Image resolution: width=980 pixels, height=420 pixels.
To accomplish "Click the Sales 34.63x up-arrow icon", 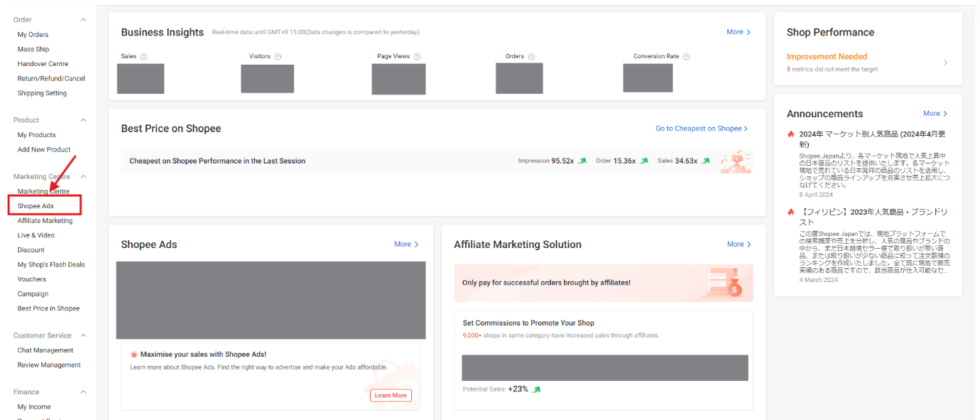I will coord(706,161).
